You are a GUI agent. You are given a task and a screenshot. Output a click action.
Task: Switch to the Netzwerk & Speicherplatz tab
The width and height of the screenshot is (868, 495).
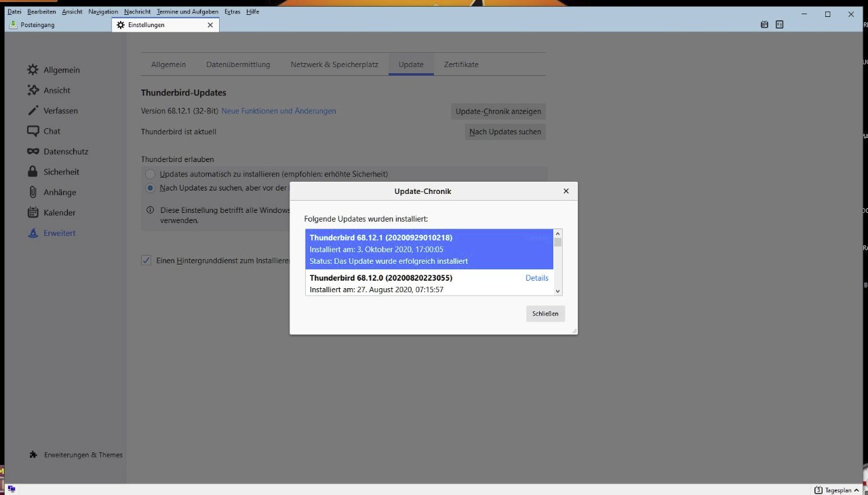click(x=334, y=64)
